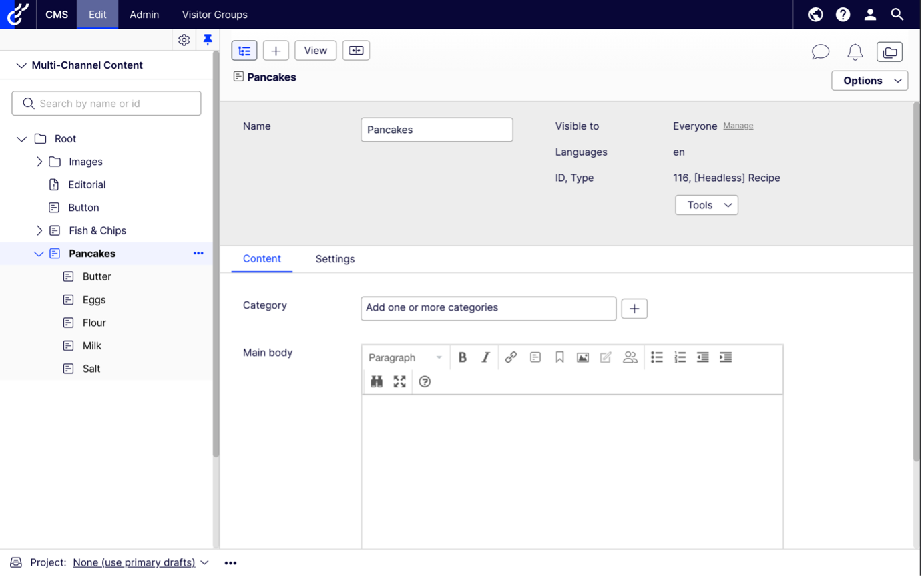Toggle the pin navigation pane icon
Screen dimensions: 924x577
(208, 40)
